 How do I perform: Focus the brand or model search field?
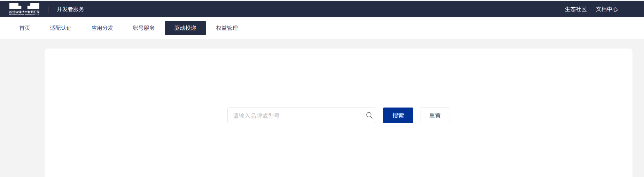click(302, 115)
